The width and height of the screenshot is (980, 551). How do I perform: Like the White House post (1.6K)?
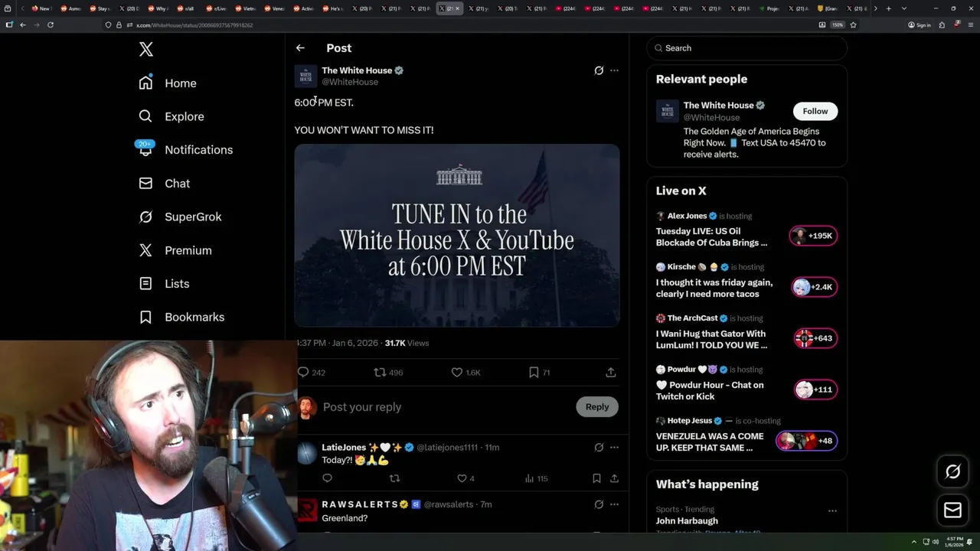tap(465, 372)
